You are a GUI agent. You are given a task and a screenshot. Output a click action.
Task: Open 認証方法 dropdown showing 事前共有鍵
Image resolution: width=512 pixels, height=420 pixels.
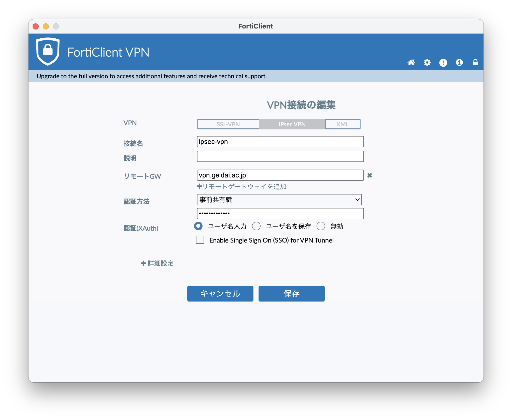pyautogui.click(x=279, y=200)
